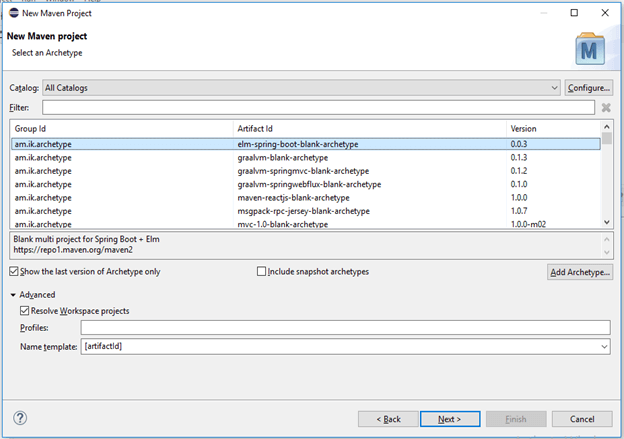Click the Add Archetype... button
This screenshot has width=624, height=439.
tap(580, 272)
